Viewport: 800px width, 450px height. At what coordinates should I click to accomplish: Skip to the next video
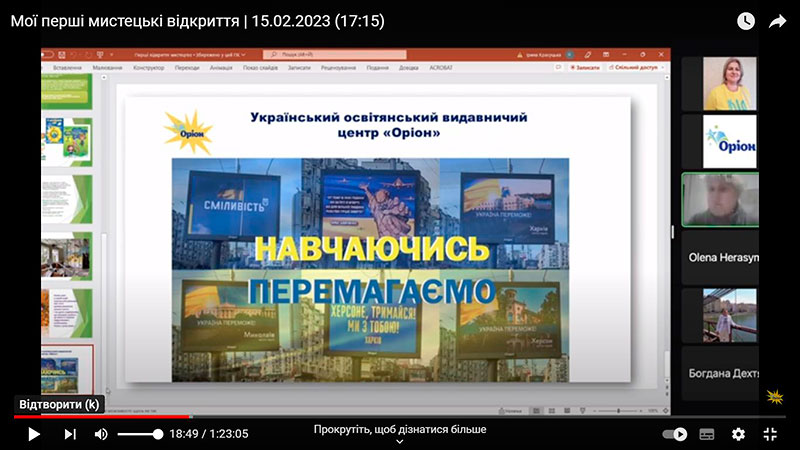(x=70, y=434)
